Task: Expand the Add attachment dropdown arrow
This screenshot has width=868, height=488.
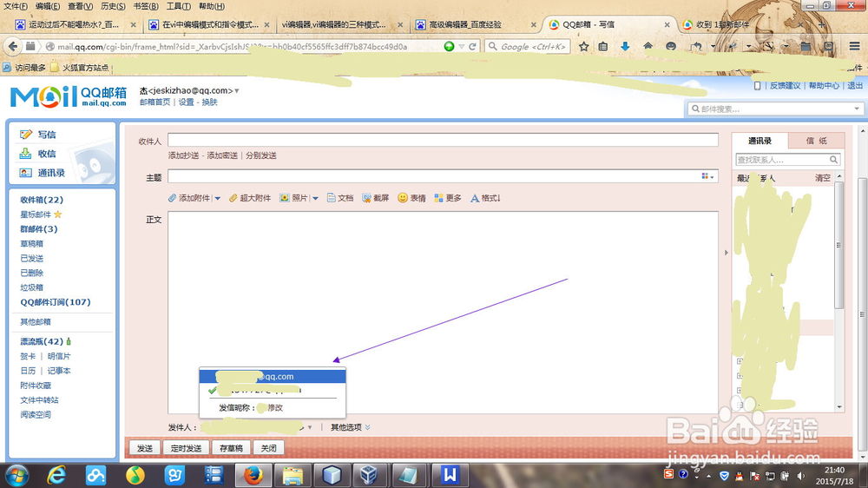Action: coord(218,198)
